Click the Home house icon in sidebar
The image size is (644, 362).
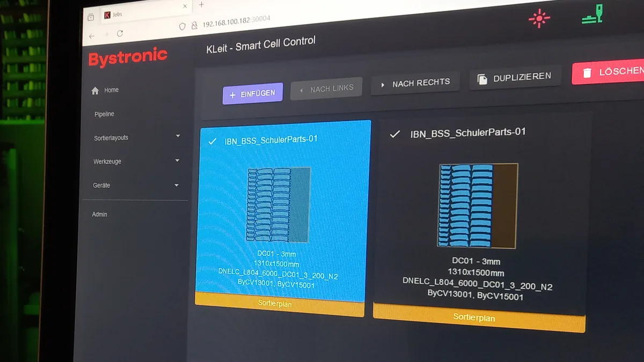[95, 91]
